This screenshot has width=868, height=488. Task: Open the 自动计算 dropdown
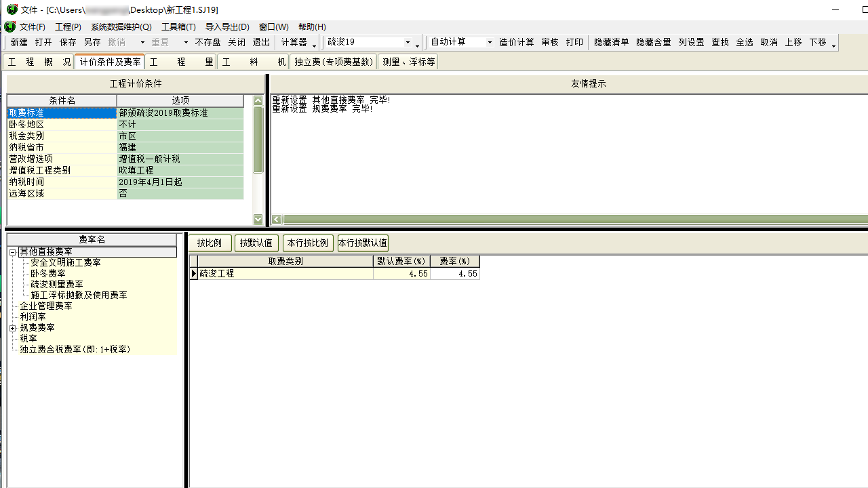(x=489, y=42)
